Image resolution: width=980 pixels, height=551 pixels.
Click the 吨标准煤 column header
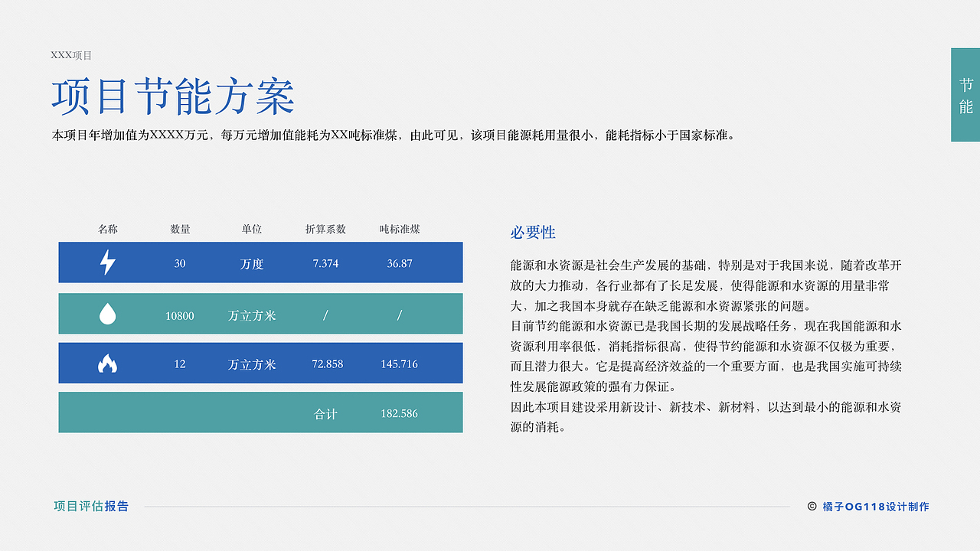[400, 229]
